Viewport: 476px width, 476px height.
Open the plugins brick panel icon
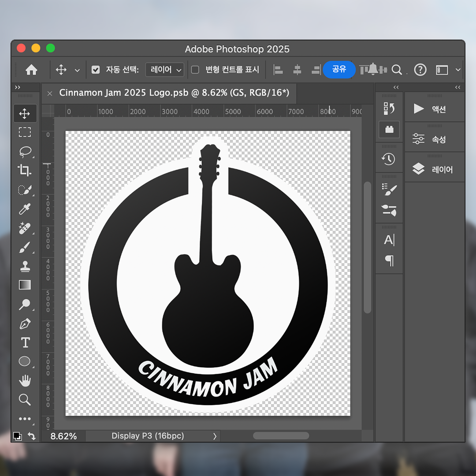[x=389, y=130]
